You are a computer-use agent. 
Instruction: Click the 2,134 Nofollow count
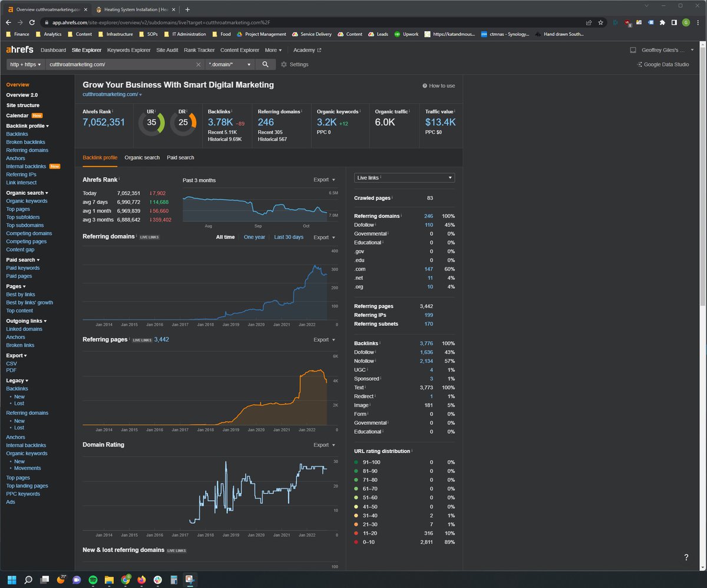tap(427, 361)
